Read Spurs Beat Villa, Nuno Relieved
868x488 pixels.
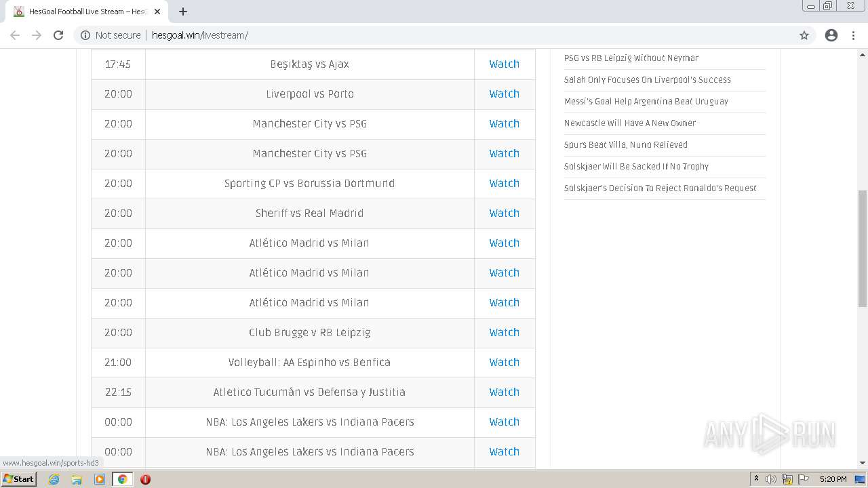(626, 145)
